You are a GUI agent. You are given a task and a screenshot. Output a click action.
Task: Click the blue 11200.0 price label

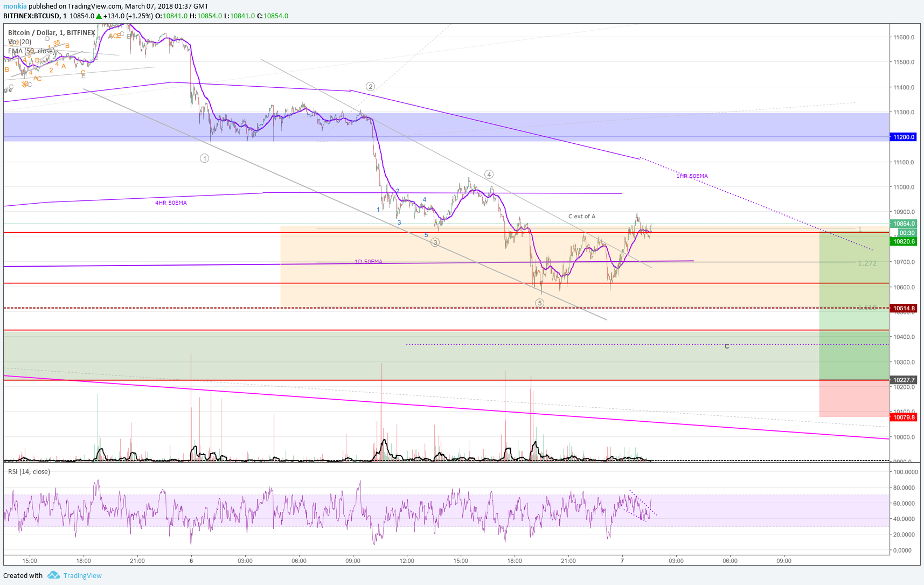pos(904,137)
